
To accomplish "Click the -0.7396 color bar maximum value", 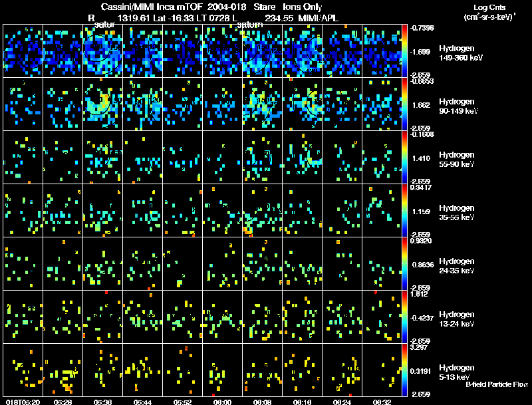I will [x=422, y=28].
